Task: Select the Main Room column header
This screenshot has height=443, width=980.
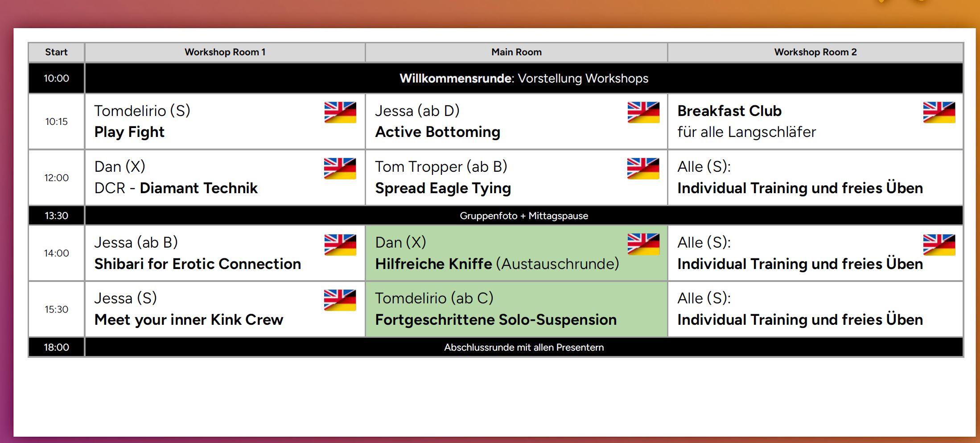Action: (x=516, y=52)
